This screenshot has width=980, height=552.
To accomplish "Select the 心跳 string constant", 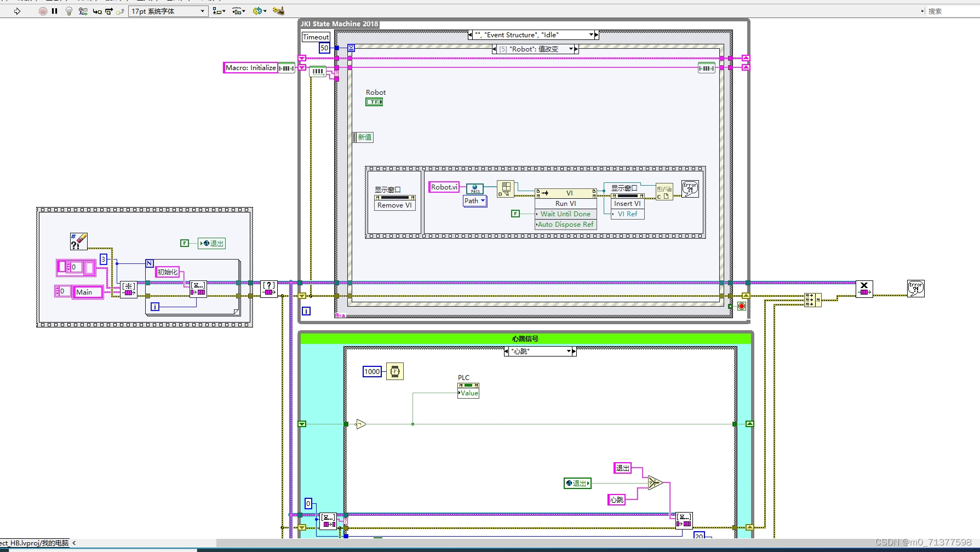I will 617,499.
